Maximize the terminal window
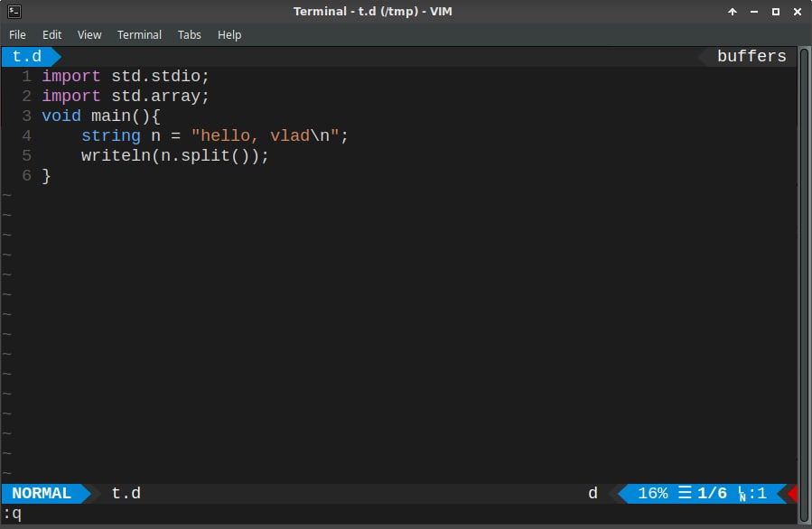The width and height of the screenshot is (812, 529). 776,12
